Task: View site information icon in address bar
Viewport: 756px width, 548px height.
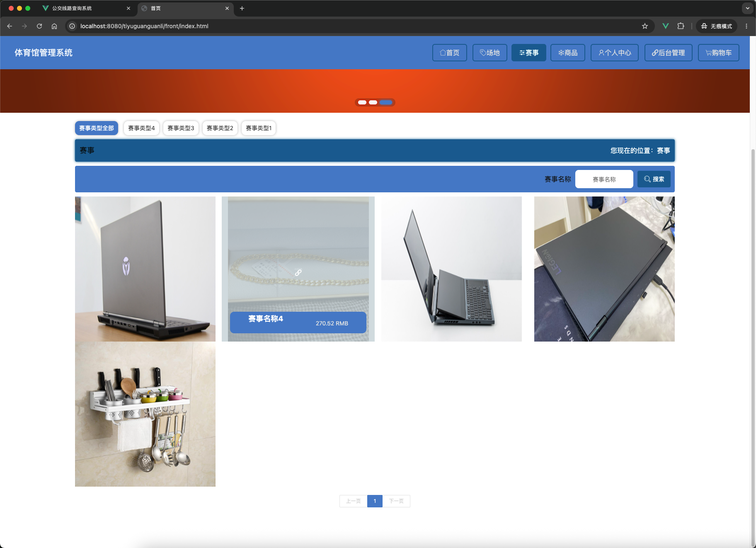Action: point(72,26)
